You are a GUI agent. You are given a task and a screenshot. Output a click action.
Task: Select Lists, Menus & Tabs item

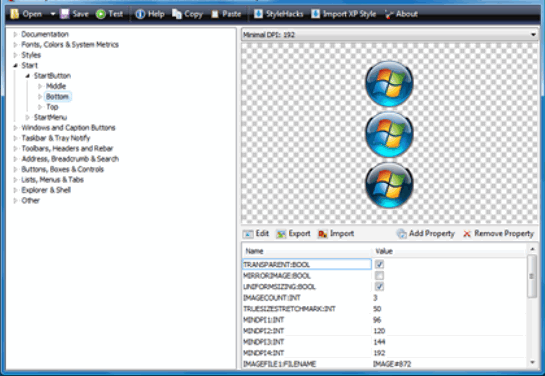tap(52, 180)
